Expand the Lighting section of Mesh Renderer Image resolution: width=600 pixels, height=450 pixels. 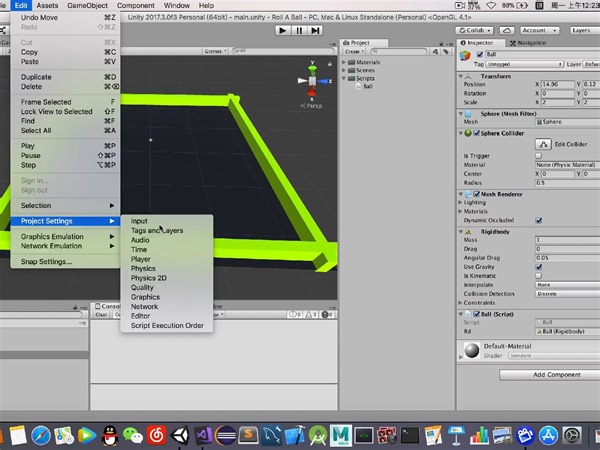(460, 202)
